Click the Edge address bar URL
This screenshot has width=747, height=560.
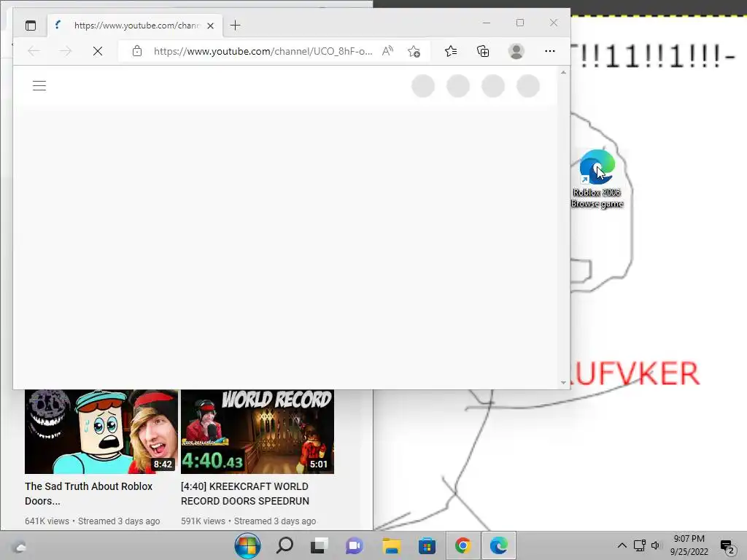[x=263, y=51]
